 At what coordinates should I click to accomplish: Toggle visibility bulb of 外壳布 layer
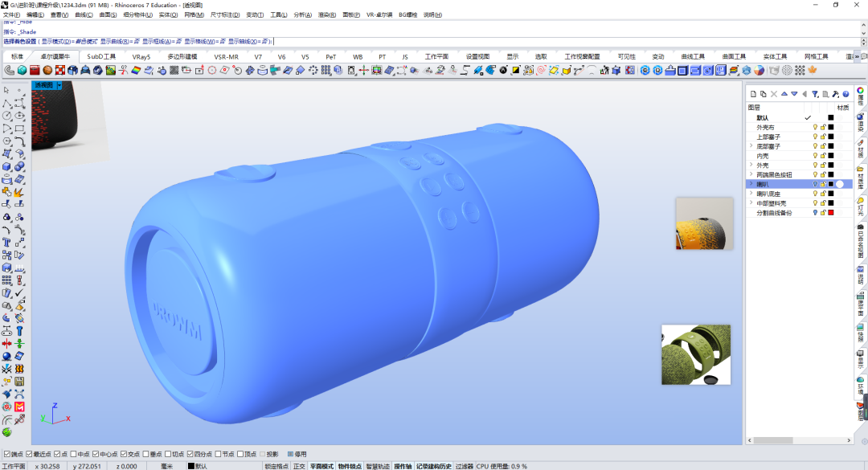tap(815, 127)
